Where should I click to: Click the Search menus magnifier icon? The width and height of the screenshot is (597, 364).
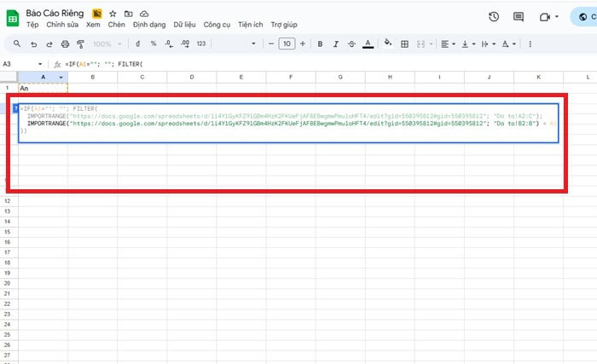[x=17, y=43]
